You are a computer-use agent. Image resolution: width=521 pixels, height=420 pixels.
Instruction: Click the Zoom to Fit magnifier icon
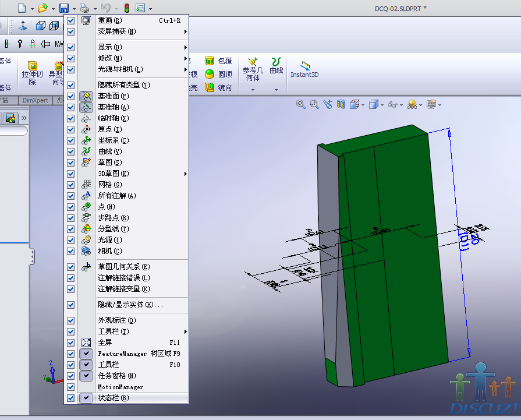coord(301,104)
